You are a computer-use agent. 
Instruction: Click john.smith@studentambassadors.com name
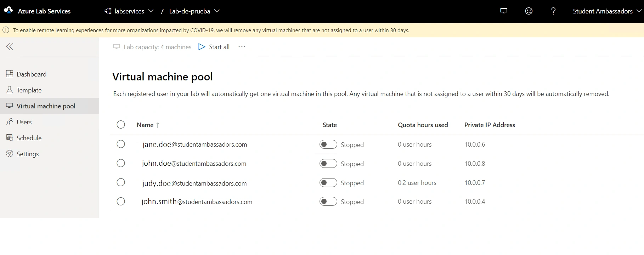[x=197, y=202]
